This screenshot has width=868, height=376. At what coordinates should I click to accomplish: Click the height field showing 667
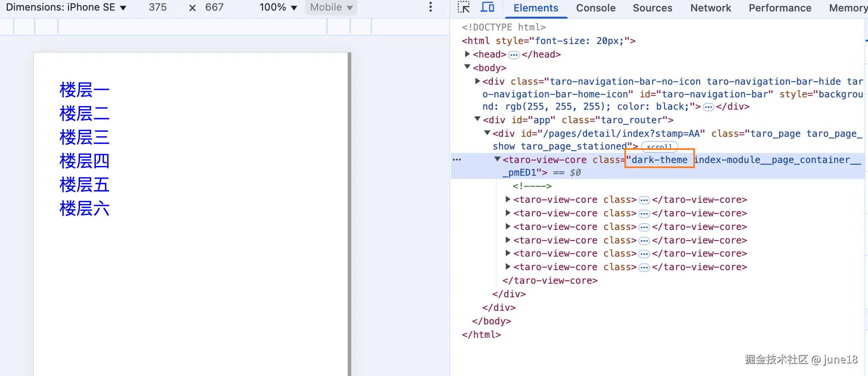214,7
